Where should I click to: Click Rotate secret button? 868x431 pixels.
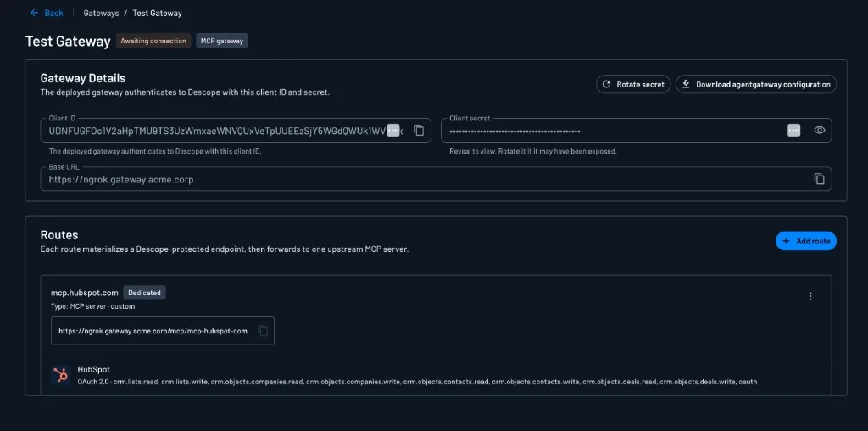pos(633,84)
